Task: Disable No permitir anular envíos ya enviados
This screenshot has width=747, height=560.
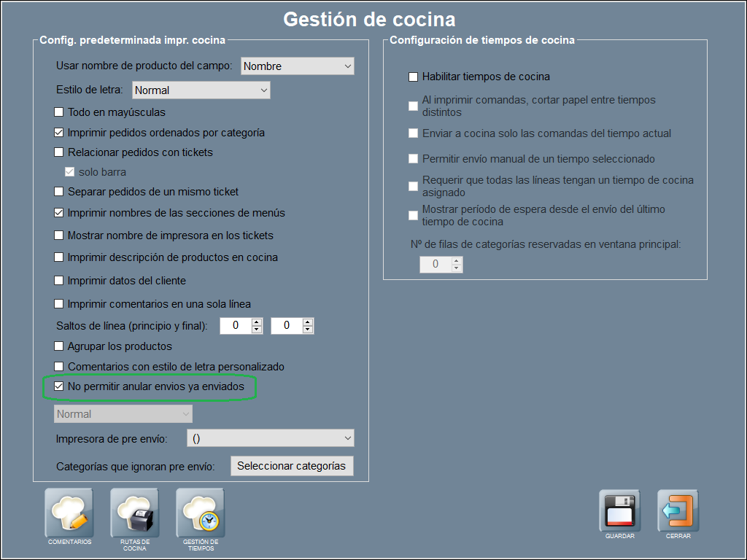Action: pyautogui.click(x=59, y=386)
